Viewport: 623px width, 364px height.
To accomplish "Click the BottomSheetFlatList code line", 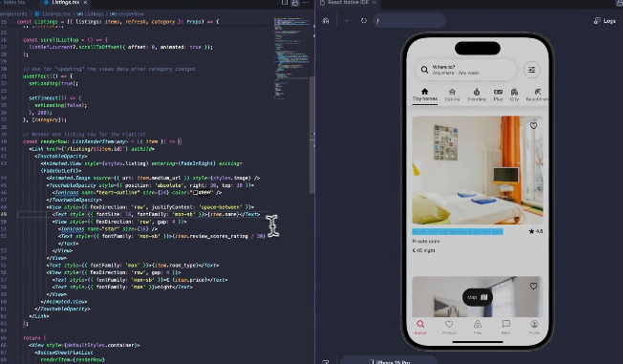I will coord(64,353).
